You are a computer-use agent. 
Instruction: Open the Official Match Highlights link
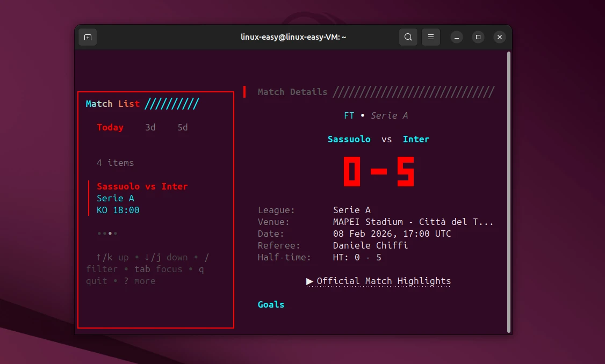pos(384,281)
